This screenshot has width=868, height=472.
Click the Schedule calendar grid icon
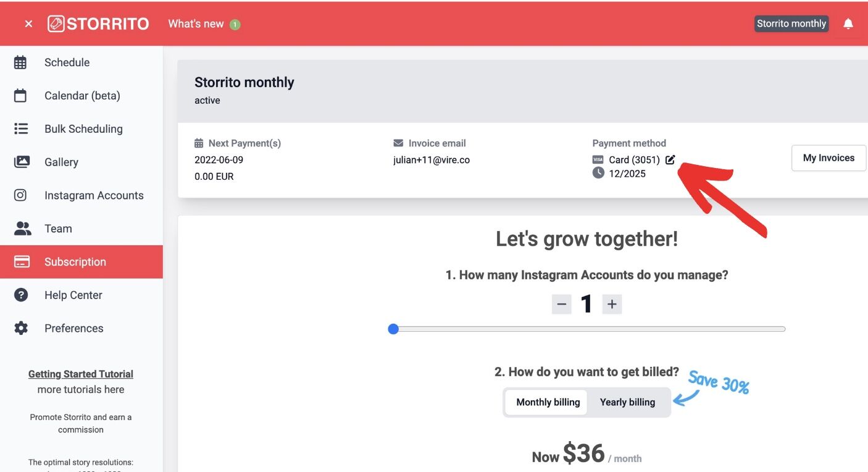[x=20, y=62]
